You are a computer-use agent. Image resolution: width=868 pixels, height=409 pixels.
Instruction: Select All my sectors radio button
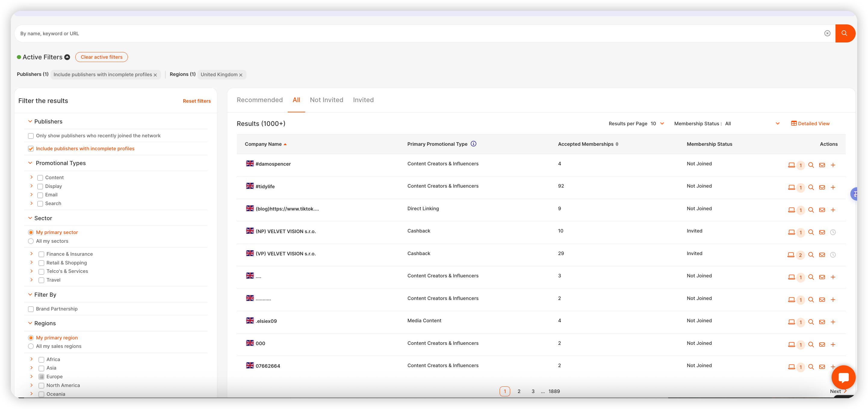31,241
